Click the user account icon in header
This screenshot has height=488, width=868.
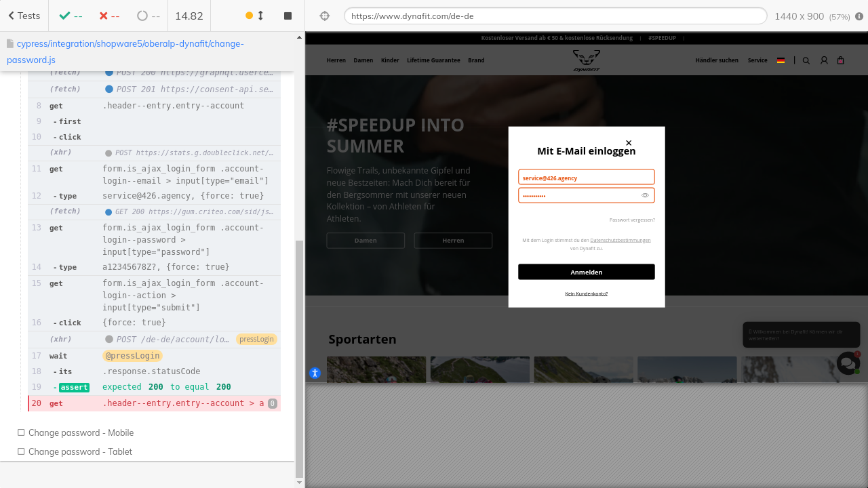[824, 60]
